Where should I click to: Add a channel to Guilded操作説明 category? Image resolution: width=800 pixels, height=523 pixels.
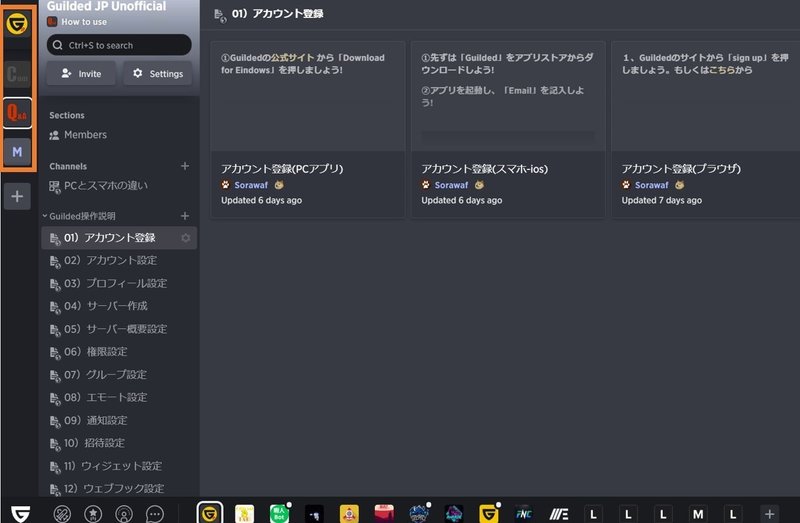click(185, 216)
